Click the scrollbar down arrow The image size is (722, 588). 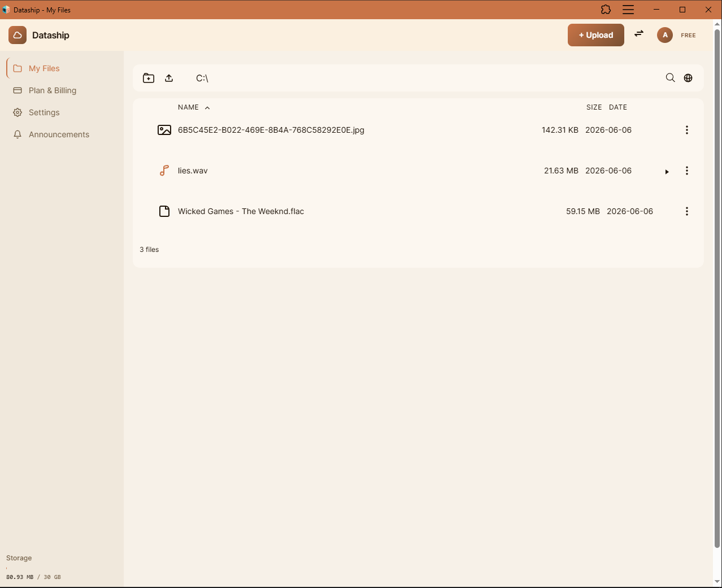click(x=717, y=582)
